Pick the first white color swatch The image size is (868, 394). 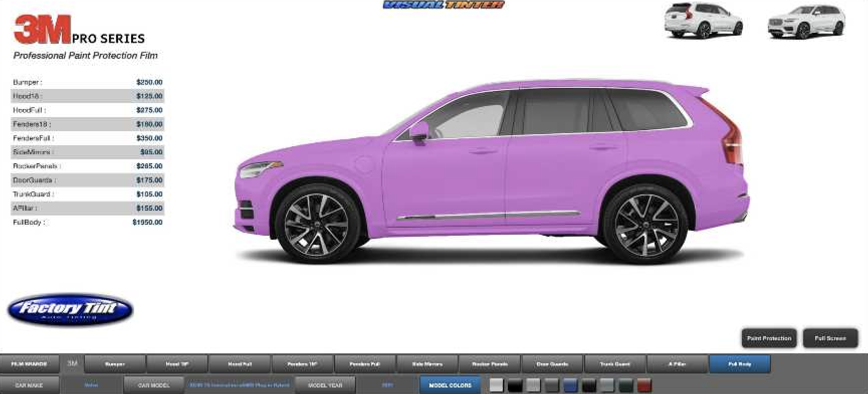pyautogui.click(x=496, y=385)
